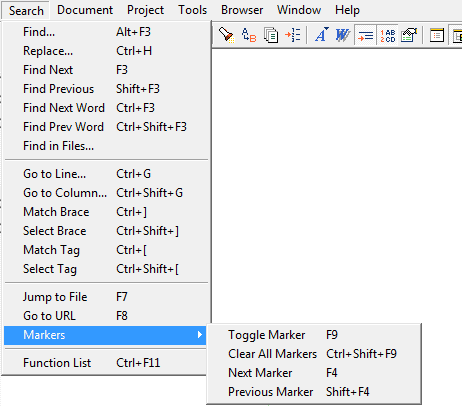
Task: Select Find Prev Word entry
Action: (106, 127)
